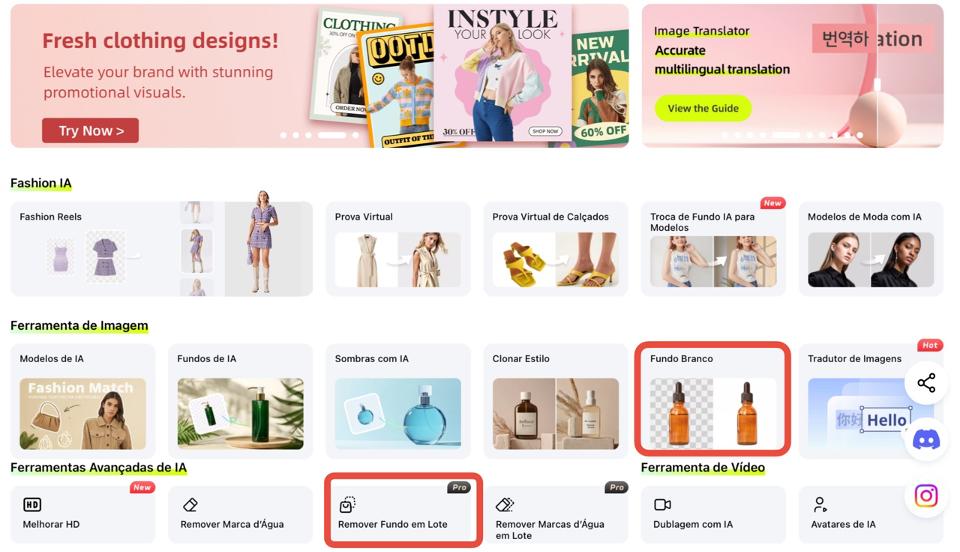This screenshot has height=552, width=960.
Task: Click the Try Now button
Action: tap(91, 130)
